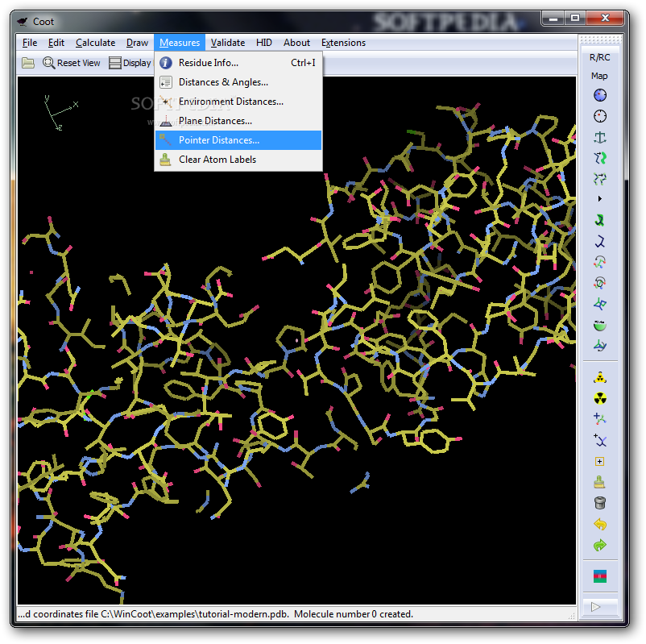Click the Edit Backbone Torsions icon
The image size is (646, 644).
pos(600,346)
